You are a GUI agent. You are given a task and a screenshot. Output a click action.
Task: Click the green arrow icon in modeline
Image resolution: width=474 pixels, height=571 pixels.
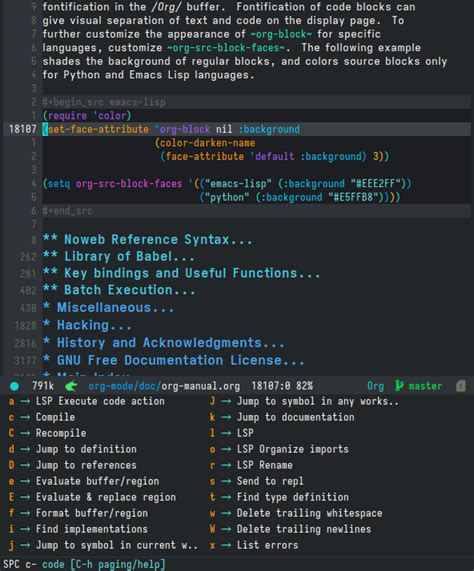(x=71, y=386)
